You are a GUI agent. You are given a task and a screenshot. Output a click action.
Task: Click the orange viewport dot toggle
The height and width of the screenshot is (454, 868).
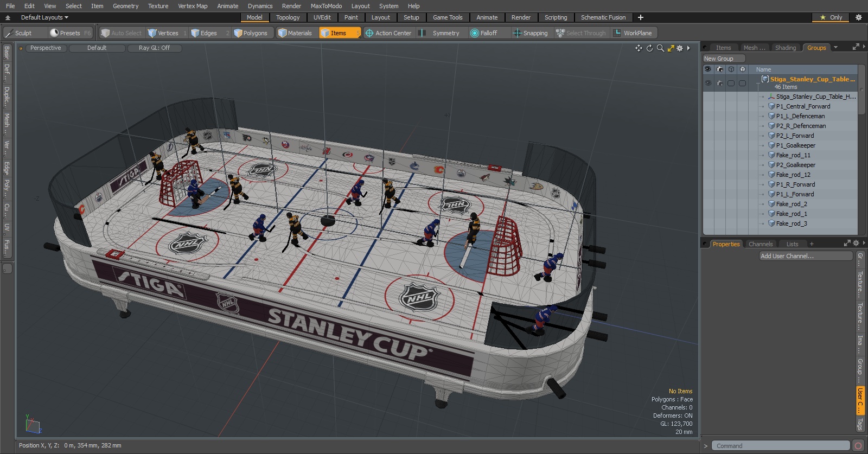(x=21, y=48)
